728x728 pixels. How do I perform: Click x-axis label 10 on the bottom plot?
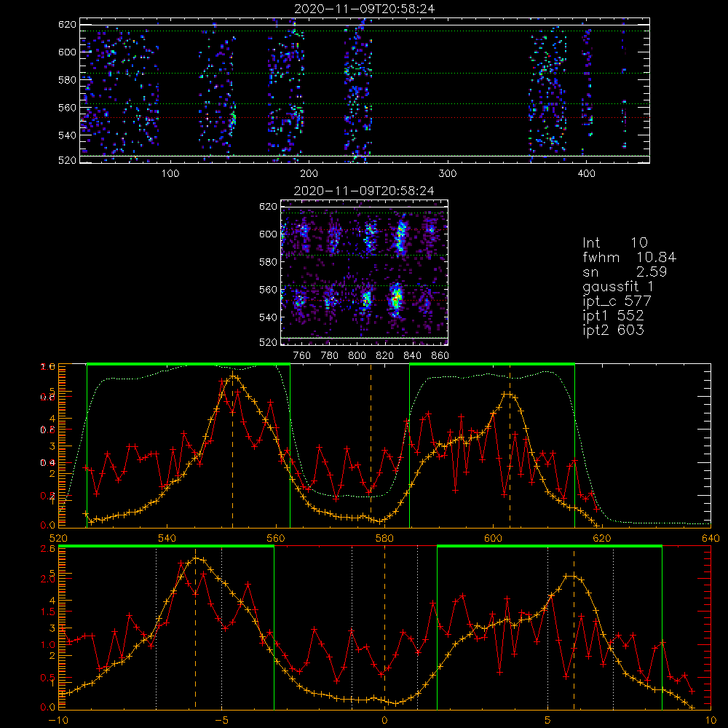711,721
